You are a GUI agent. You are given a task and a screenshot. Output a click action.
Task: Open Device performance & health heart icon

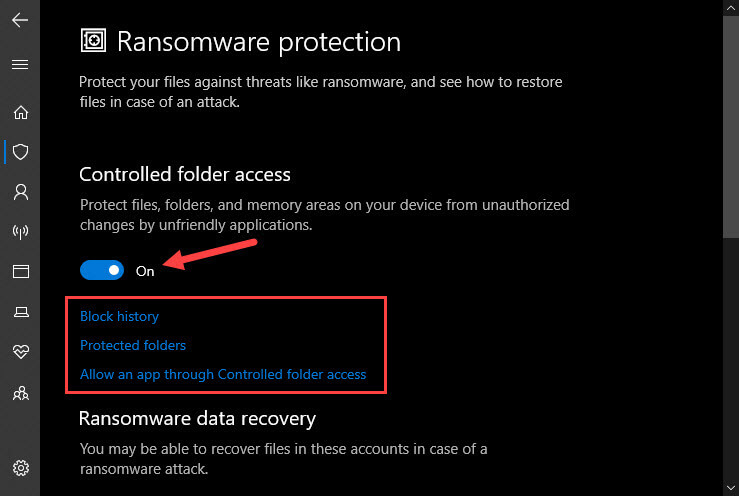20,351
